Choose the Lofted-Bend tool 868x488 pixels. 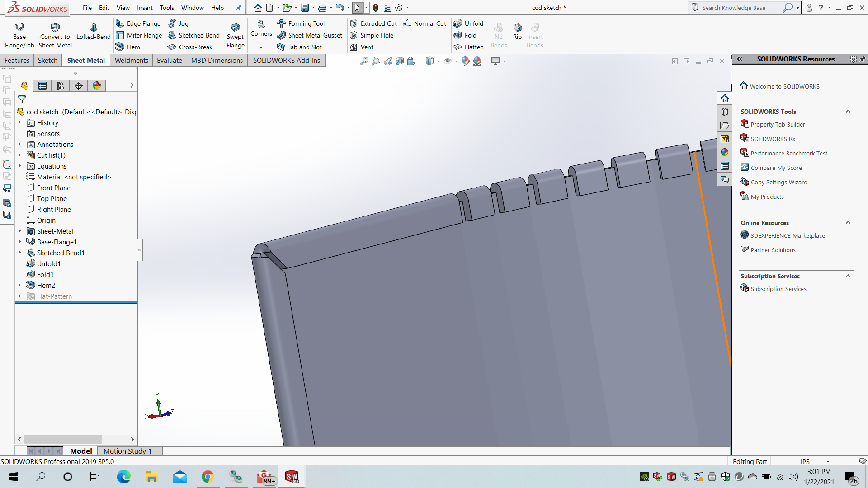point(94,32)
